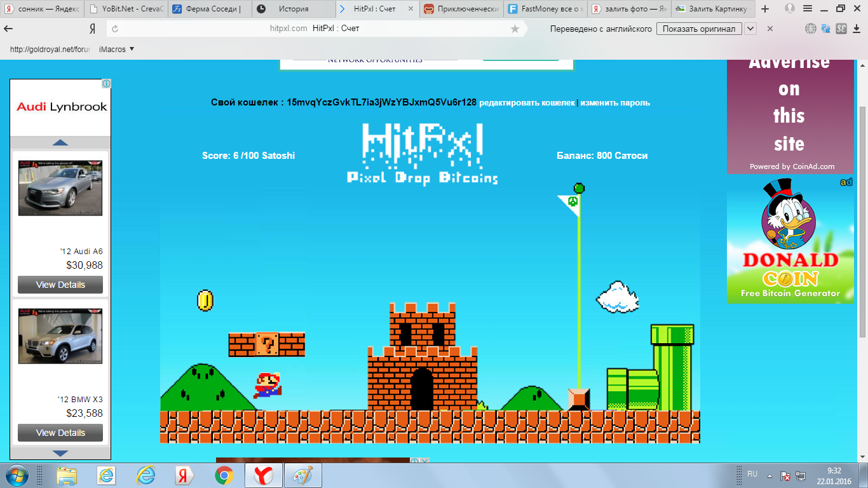Click the taskbar clock showing 9:32
Screen dimensions: 868x488
coord(834,476)
